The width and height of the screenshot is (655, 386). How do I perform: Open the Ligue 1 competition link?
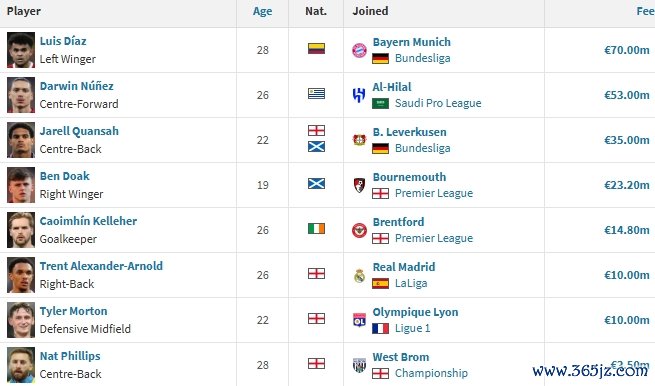(x=412, y=328)
